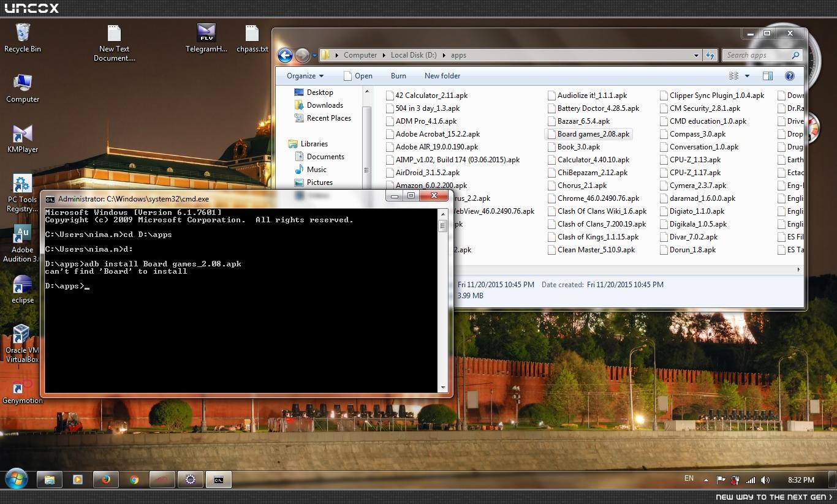Toggle the Explorer preview pane
This screenshot has width=837, height=504.
point(767,76)
